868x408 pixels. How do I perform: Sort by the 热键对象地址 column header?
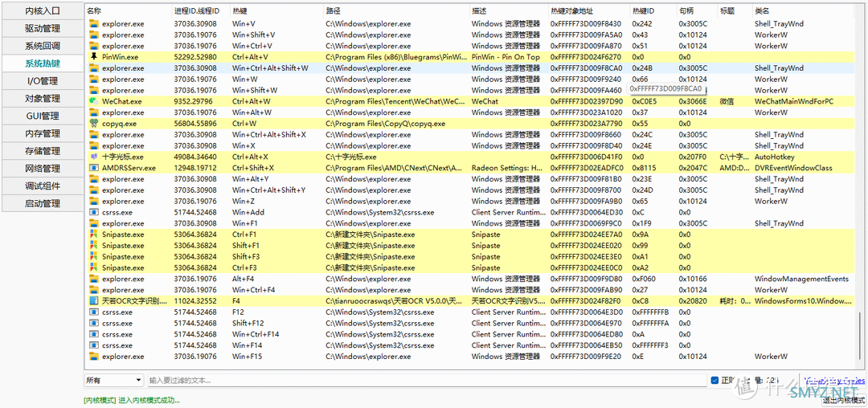589,10
